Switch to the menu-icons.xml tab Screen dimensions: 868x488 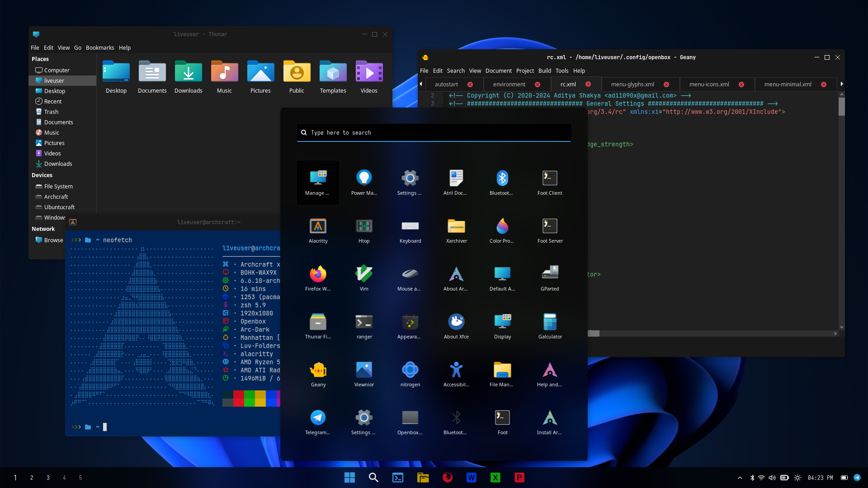(709, 84)
